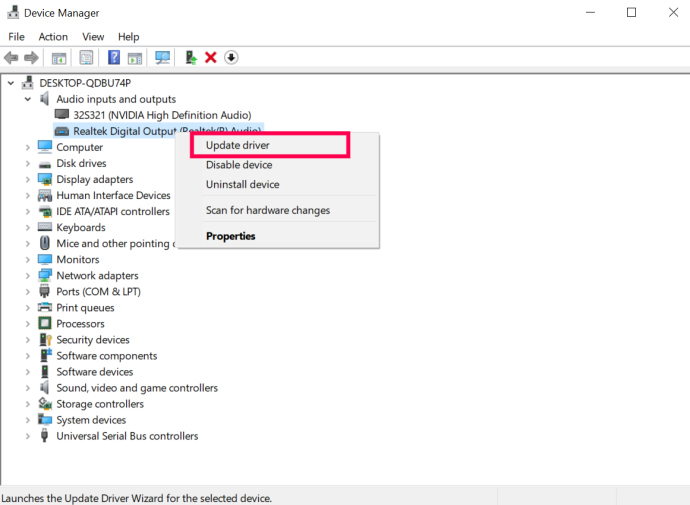Select the Software devices tree row
This screenshot has width=690, height=505.
coord(95,372)
